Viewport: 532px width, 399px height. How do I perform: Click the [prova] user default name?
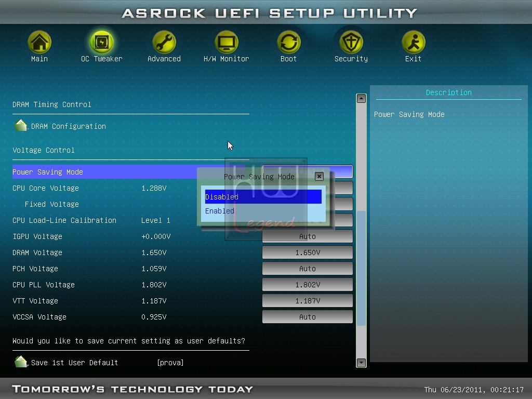(x=170, y=363)
